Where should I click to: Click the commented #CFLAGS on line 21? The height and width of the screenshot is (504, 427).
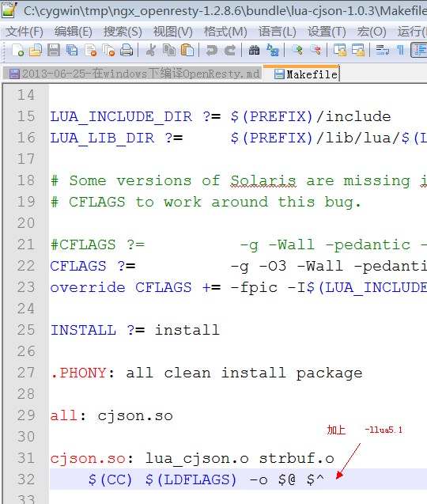point(83,245)
